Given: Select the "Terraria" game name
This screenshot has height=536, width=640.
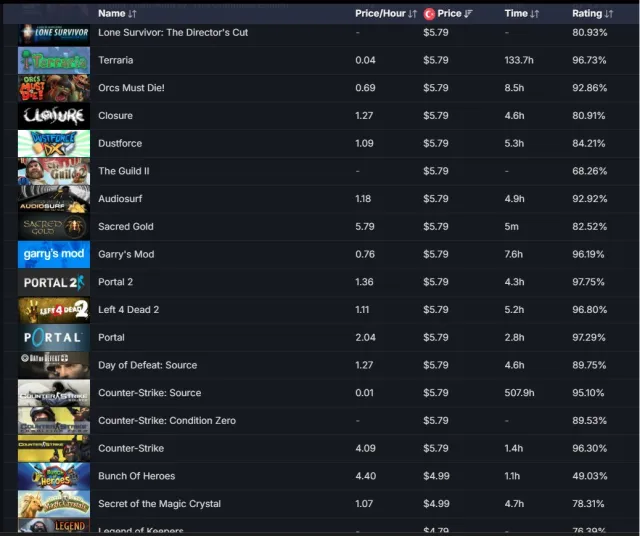Looking at the screenshot, I should 116,60.
